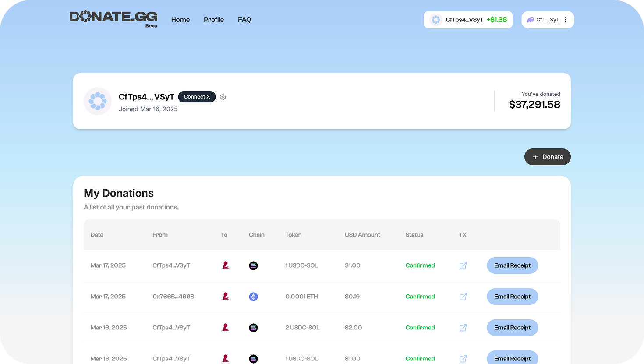Viewport: 644px width, 364px height.
Task: Click the Donate button
Action: point(548,157)
